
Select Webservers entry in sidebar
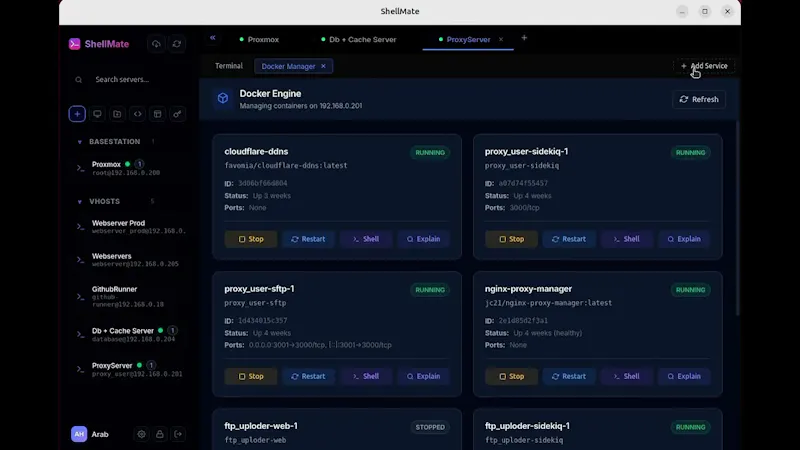[x=129, y=260]
